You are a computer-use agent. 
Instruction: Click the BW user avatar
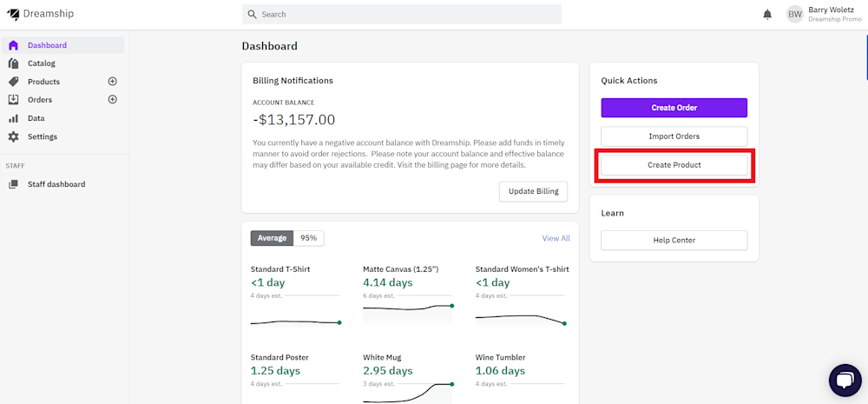click(x=795, y=15)
